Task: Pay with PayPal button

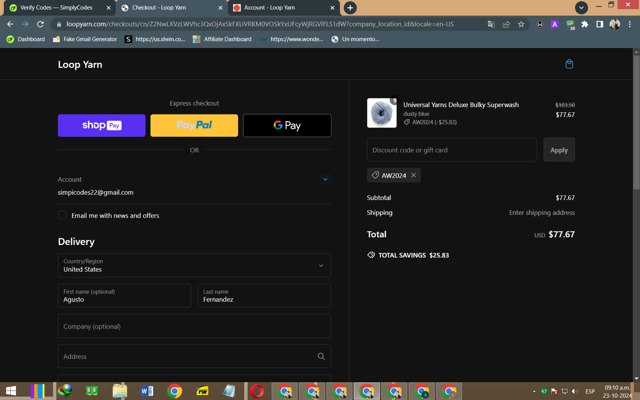Action: [194, 125]
